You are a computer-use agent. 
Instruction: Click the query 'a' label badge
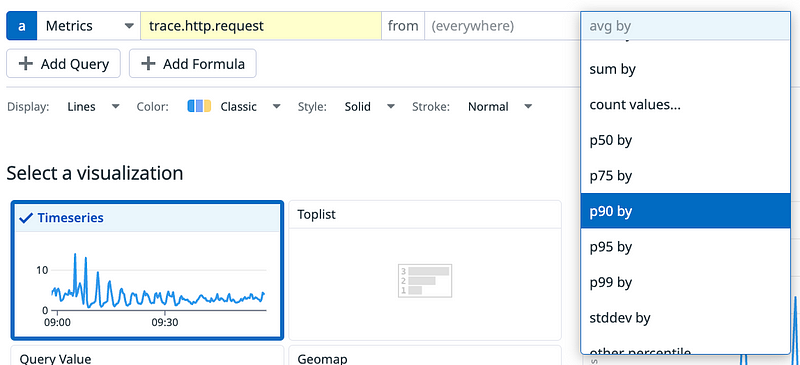coord(21,26)
